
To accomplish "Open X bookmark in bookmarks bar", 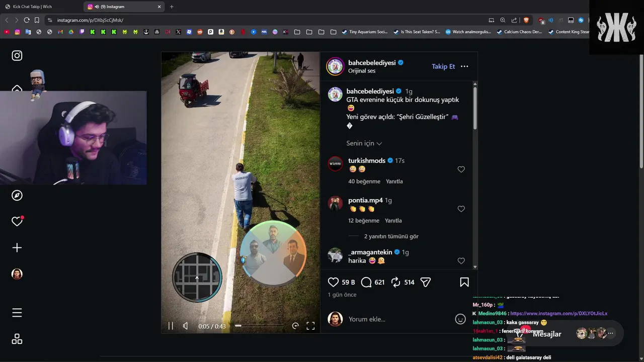I will [x=178, y=32].
